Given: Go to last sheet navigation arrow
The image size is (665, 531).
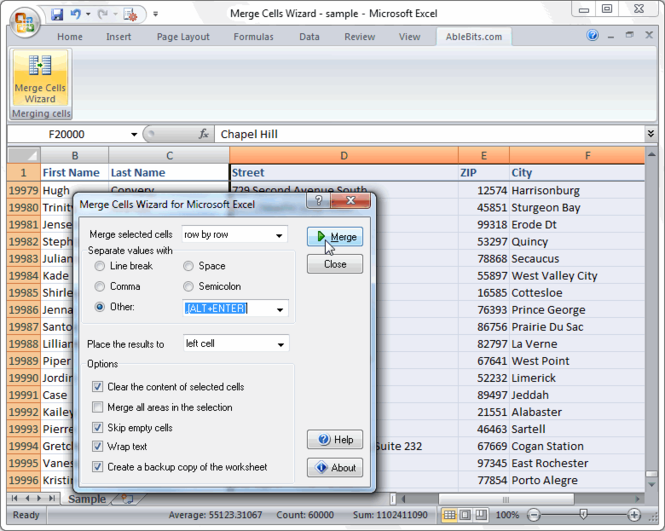Looking at the screenshot, I should click(52, 498).
